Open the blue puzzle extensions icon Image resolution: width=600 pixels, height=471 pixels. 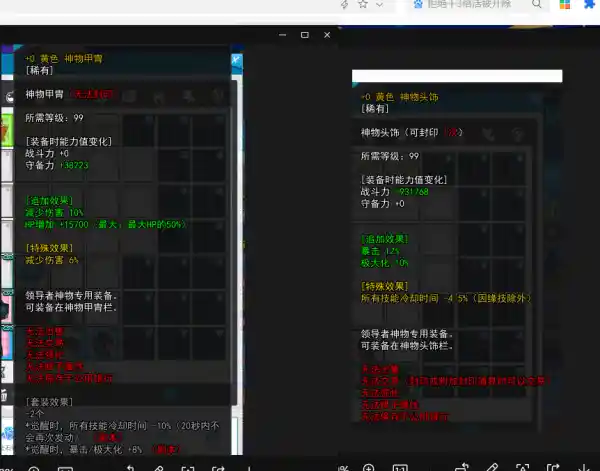[x=589, y=4]
